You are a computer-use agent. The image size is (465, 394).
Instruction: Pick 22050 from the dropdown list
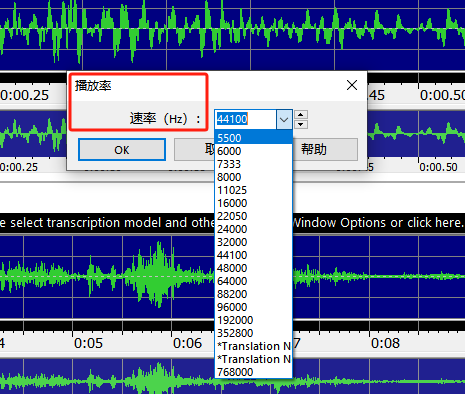click(254, 216)
